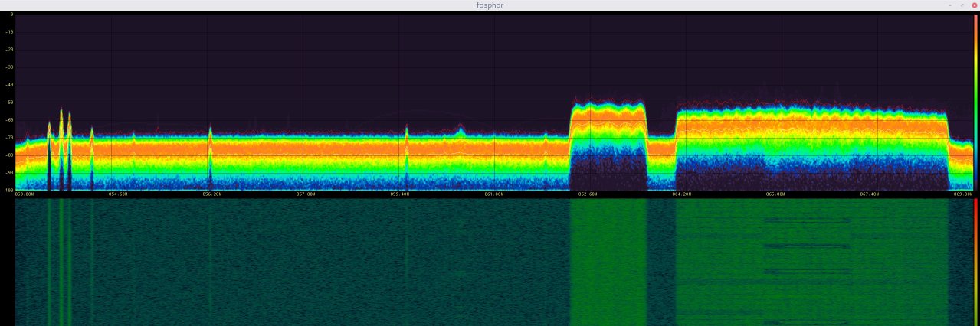Click the -70 dB axis label
This screenshot has width=980, height=326.
(x=8, y=137)
